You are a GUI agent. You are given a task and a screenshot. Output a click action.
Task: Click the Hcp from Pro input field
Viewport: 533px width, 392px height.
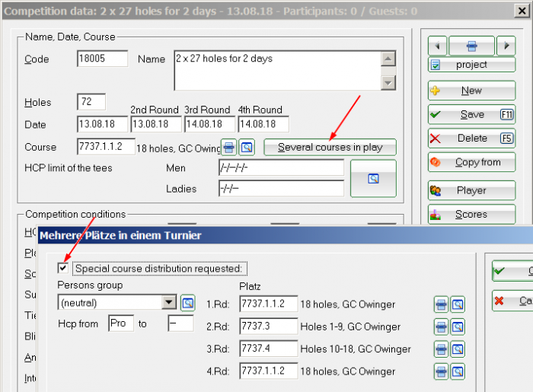(121, 323)
